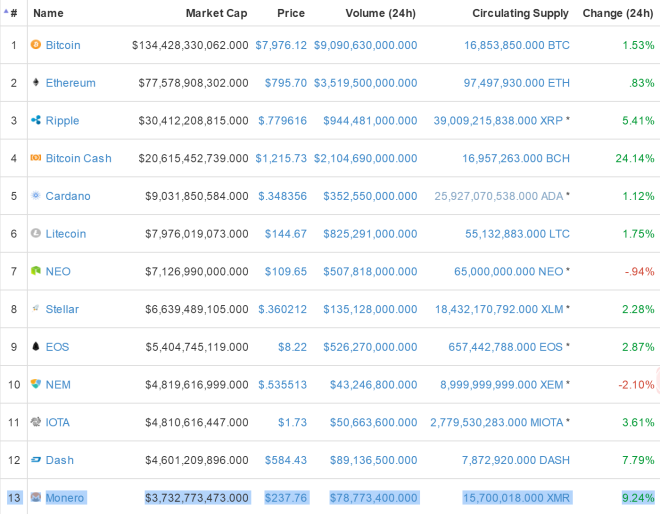Screen dimensions: 660x514
Task: Sort table by Market Cap header
Action: point(216,14)
